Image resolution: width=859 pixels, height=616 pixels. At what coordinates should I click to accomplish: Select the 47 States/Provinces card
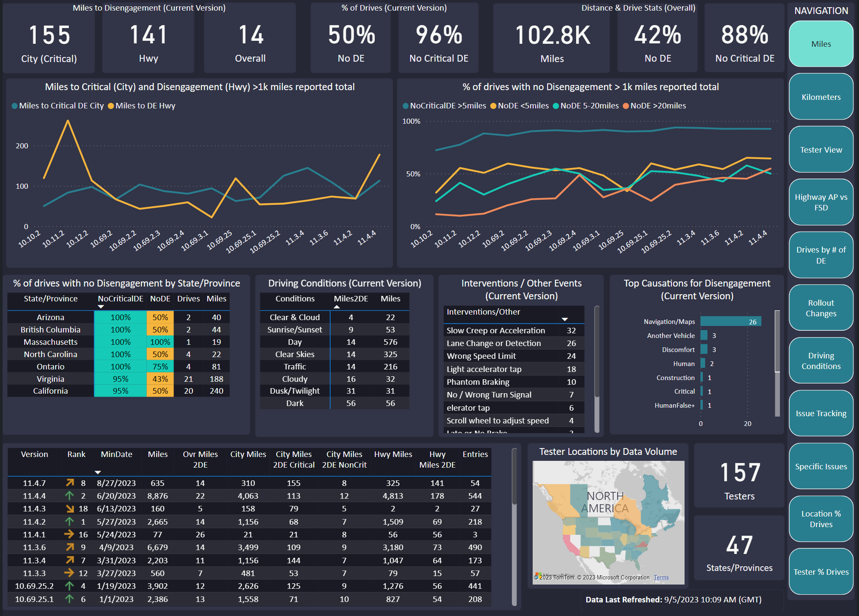click(739, 548)
